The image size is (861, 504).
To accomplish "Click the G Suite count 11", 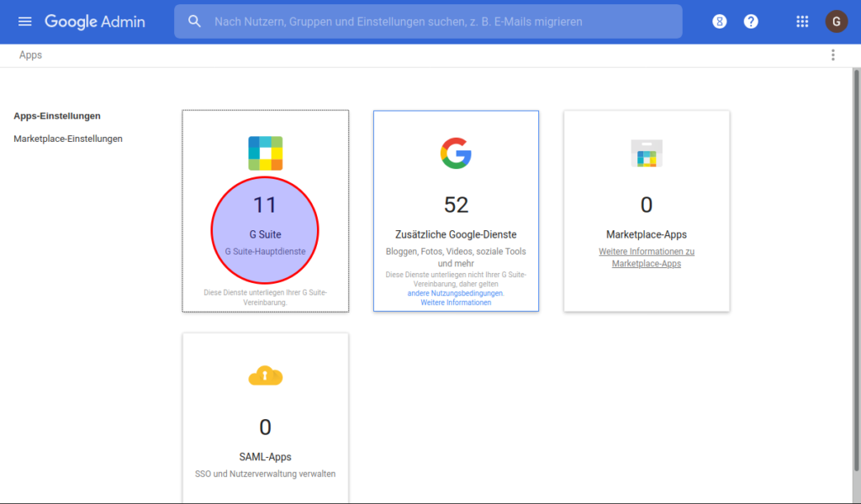I will tap(265, 205).
